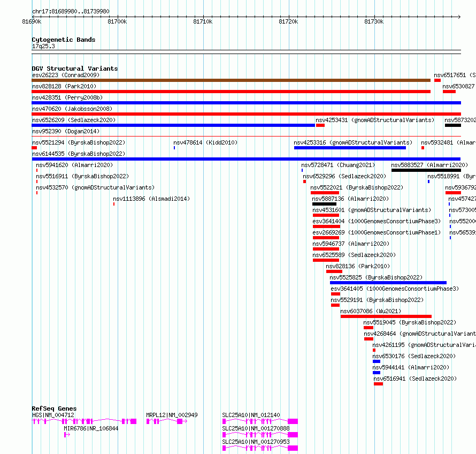Click nsv5887136 (Almarri2020) label
476x454 pixels.
pyautogui.click(x=350, y=199)
